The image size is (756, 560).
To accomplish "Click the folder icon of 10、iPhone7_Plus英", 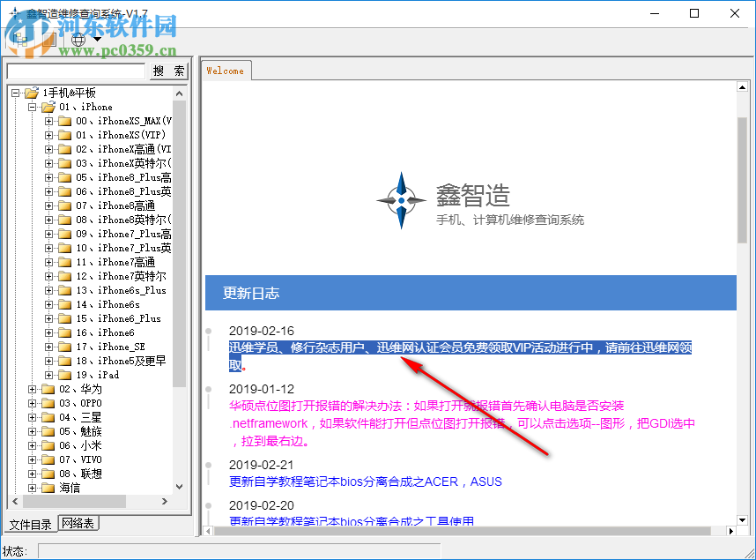I will 64,248.
